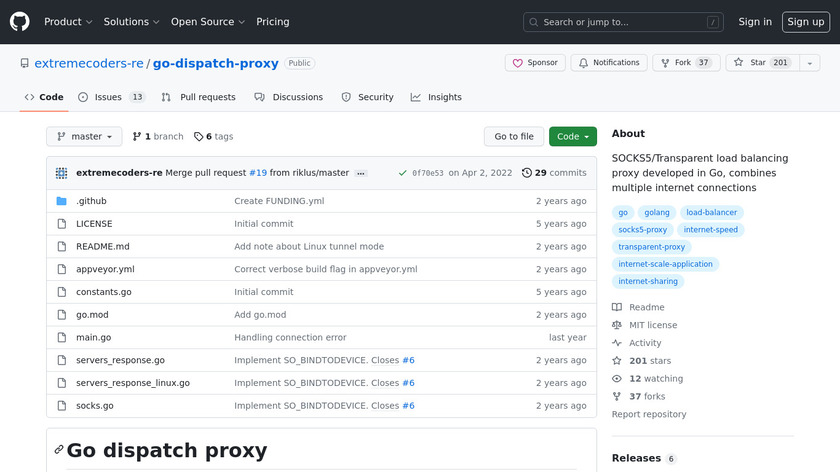Fork the repository with the Fork button
Image resolution: width=840 pixels, height=472 pixels.
pyautogui.click(x=686, y=63)
